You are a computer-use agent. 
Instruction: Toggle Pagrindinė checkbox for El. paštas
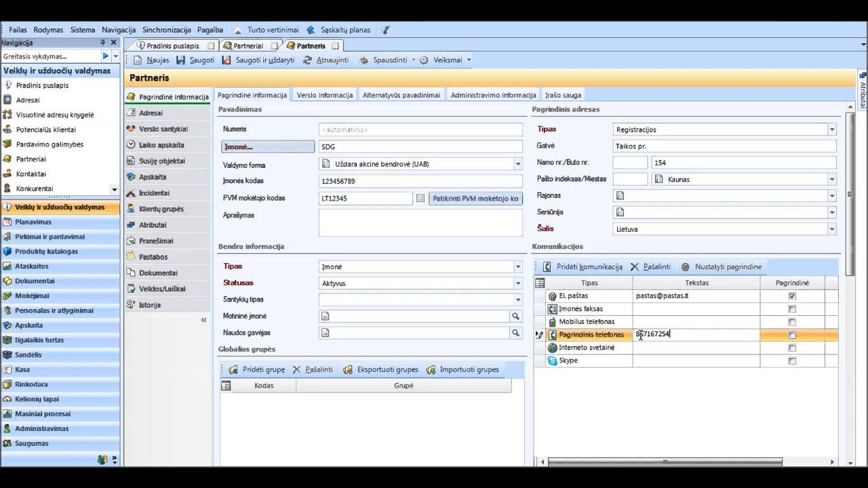pyautogui.click(x=792, y=296)
